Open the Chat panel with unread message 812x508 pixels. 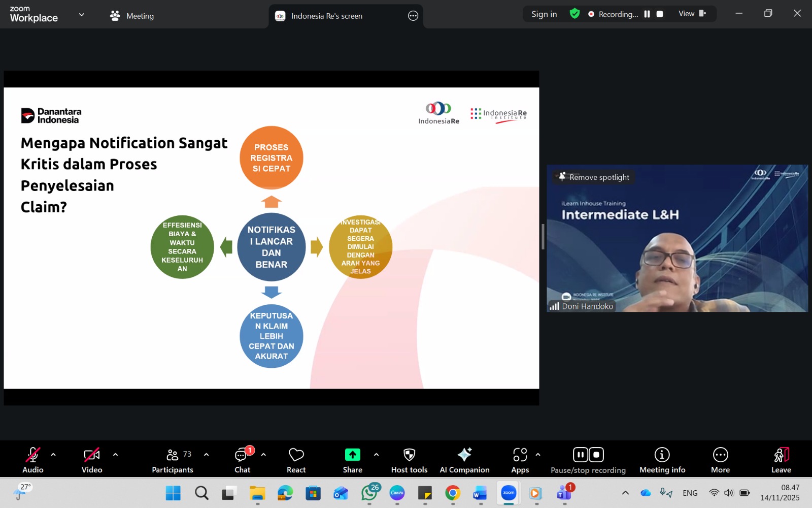[242, 455]
